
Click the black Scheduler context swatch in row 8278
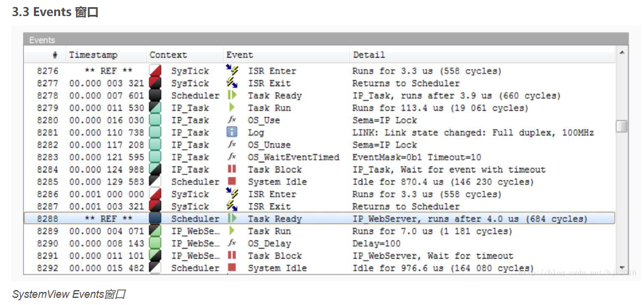(155, 95)
